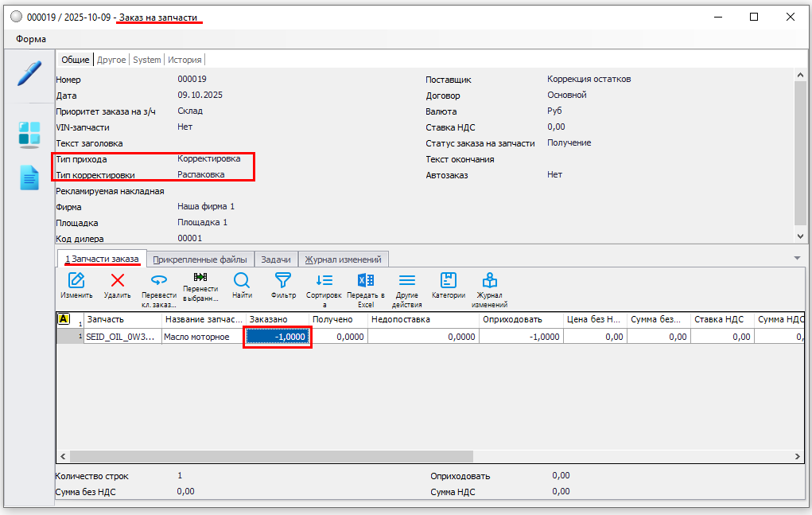Click right arrow of the grid's horizontal scrollbar
This screenshot has width=812, height=515.
tap(797, 457)
